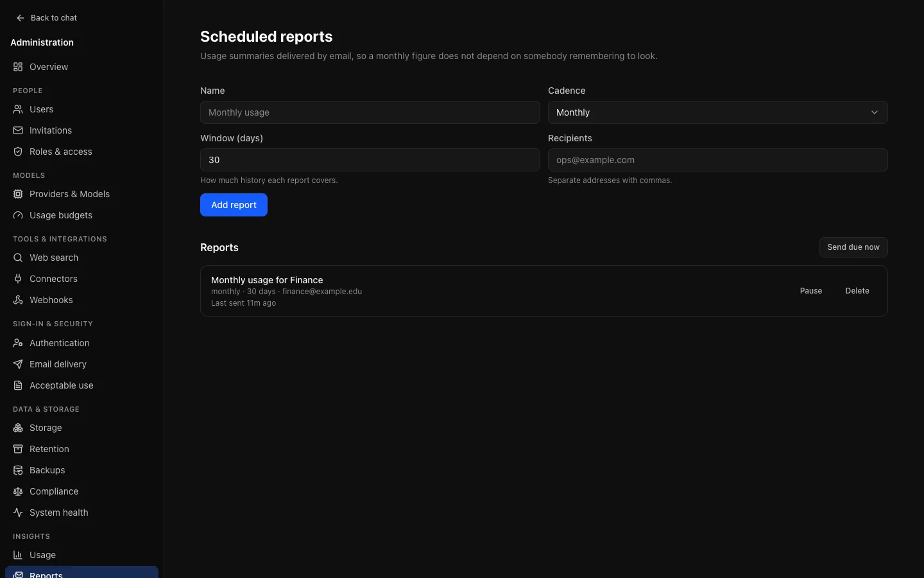
Task: Click the System health pulse icon
Action: point(18,512)
